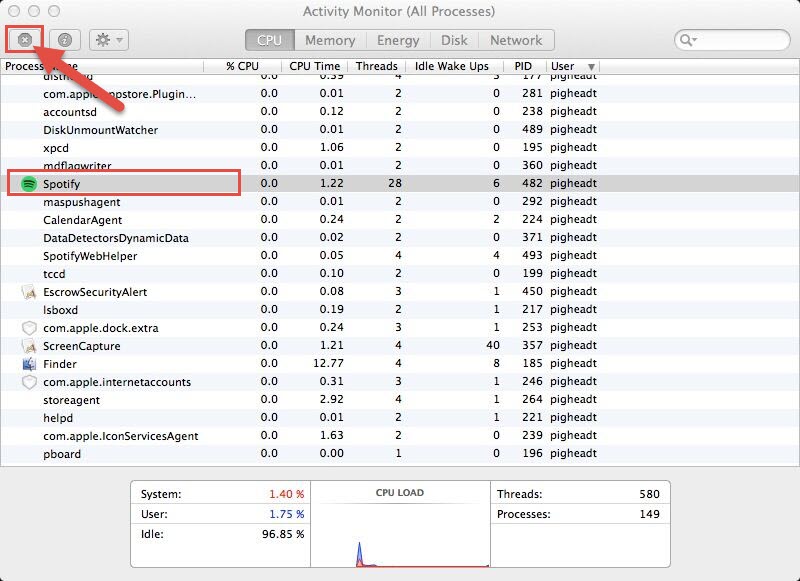This screenshot has height=581, width=800.
Task: Click the search magnifier dropdown
Action: 688,40
